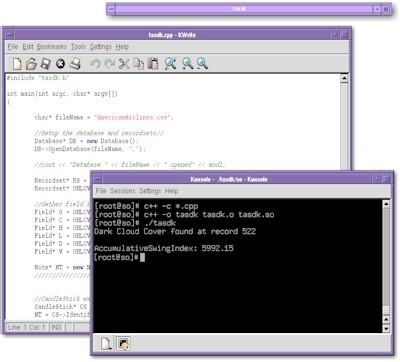Close the document with the black X icon
Image resolution: width=400 pixels, height=362 pixels.
click(60, 64)
